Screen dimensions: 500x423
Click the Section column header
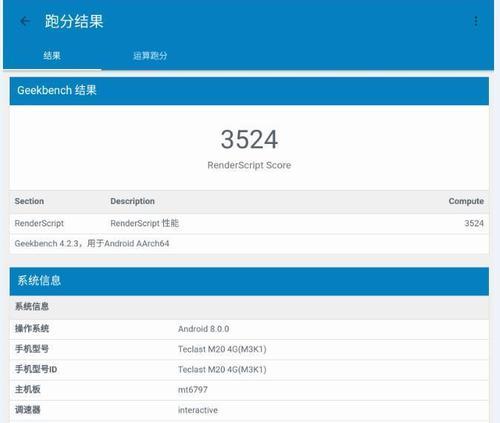[29, 201]
